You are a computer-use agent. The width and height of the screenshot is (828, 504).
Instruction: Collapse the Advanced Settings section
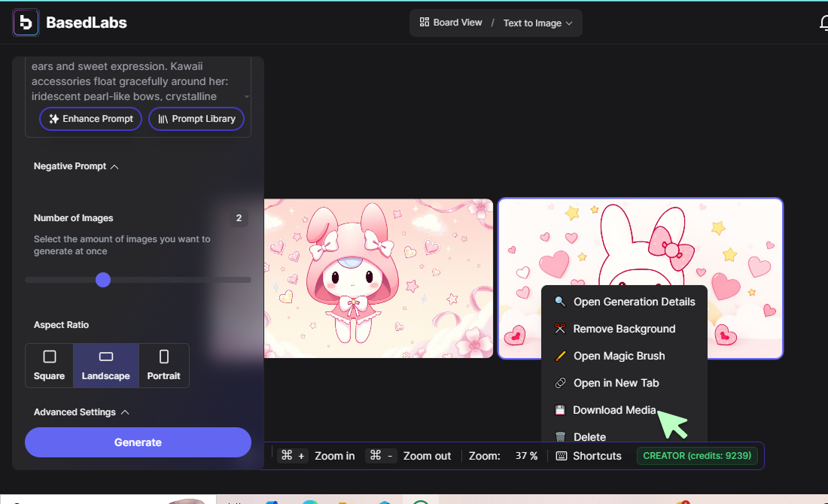[x=81, y=412]
